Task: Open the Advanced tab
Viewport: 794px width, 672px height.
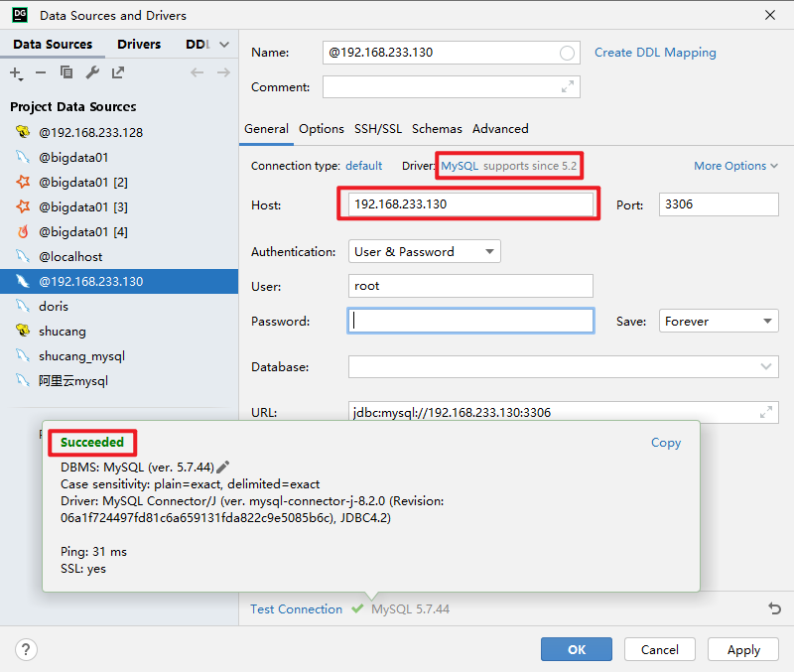Action: [500, 129]
